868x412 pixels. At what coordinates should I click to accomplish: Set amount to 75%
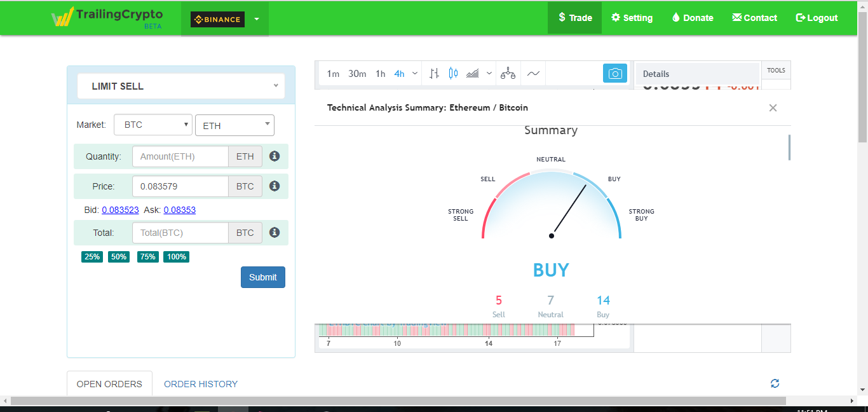[x=148, y=257]
